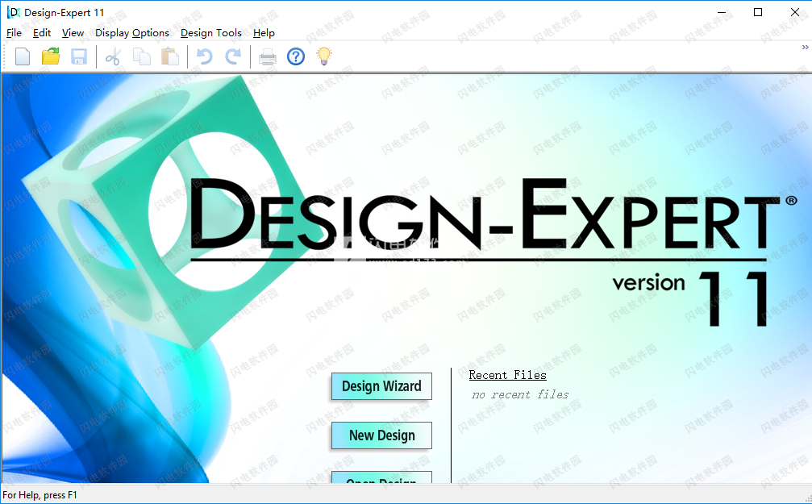
Task: Click the 'For Help, press F1' status text
Action: (40, 495)
